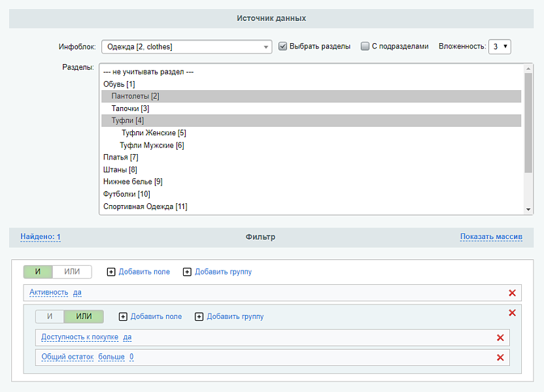
Task: Change the больше comparison operator
Action: (x=111, y=357)
